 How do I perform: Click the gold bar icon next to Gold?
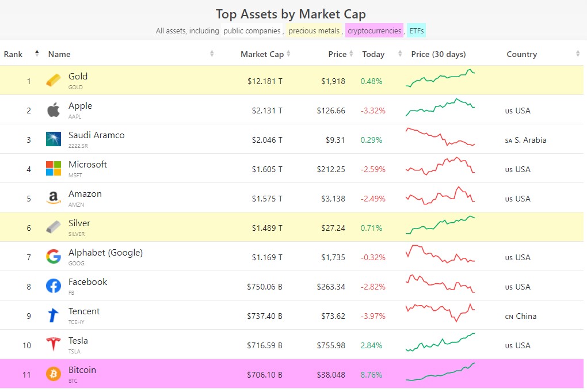(x=53, y=81)
